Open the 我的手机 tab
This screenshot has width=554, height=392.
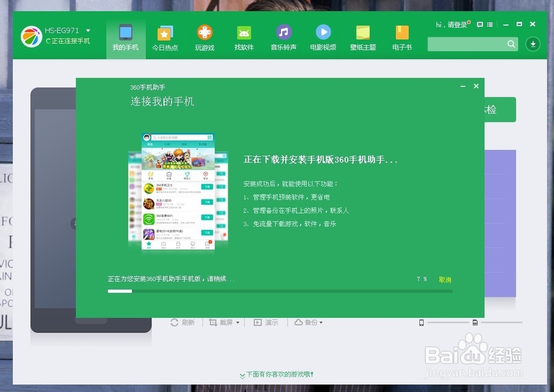[126, 38]
